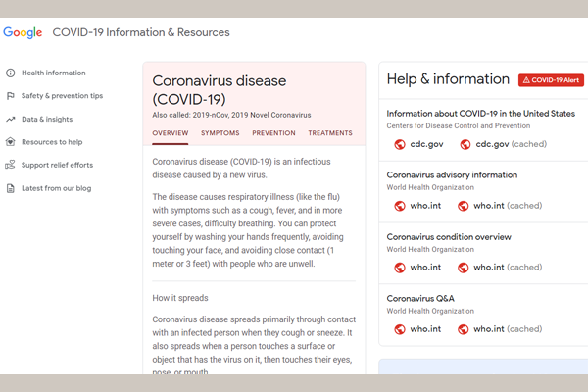
Task: Open who.int link under Coronavirus condition overview
Action: (x=425, y=268)
